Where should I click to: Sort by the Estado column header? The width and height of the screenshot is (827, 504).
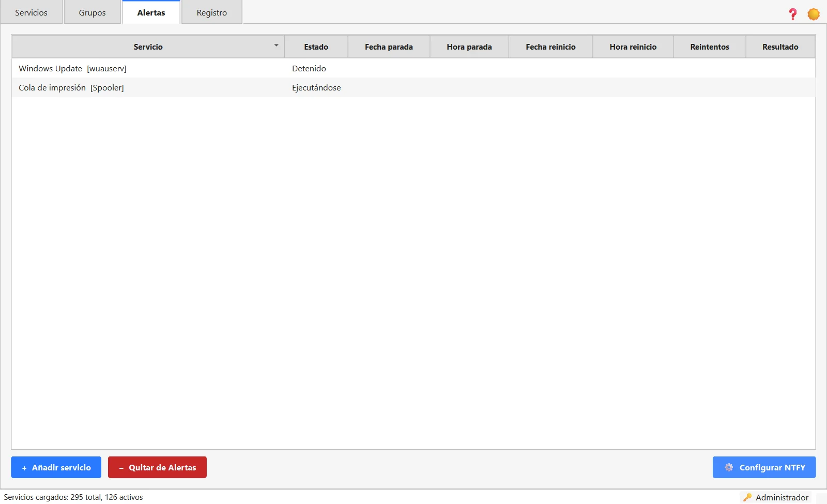316,47
